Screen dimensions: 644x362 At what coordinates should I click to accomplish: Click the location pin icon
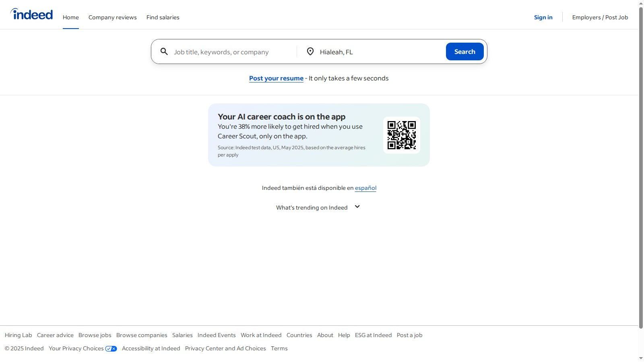(310, 51)
